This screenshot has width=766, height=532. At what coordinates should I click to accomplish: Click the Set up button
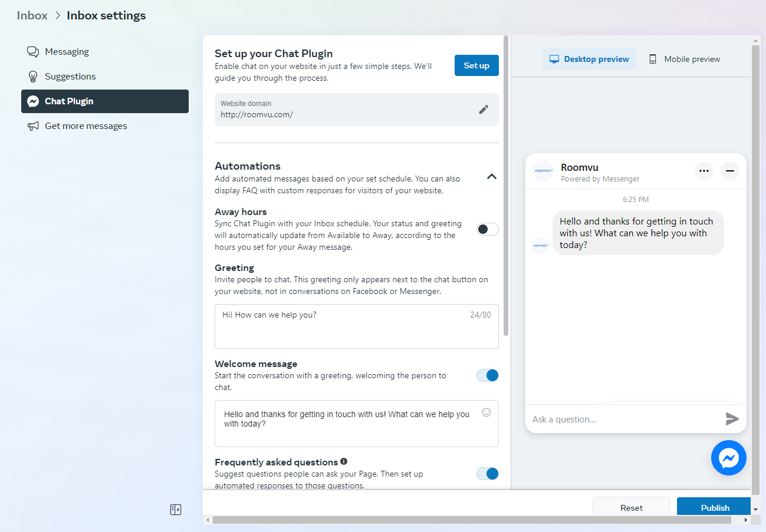[x=476, y=65]
